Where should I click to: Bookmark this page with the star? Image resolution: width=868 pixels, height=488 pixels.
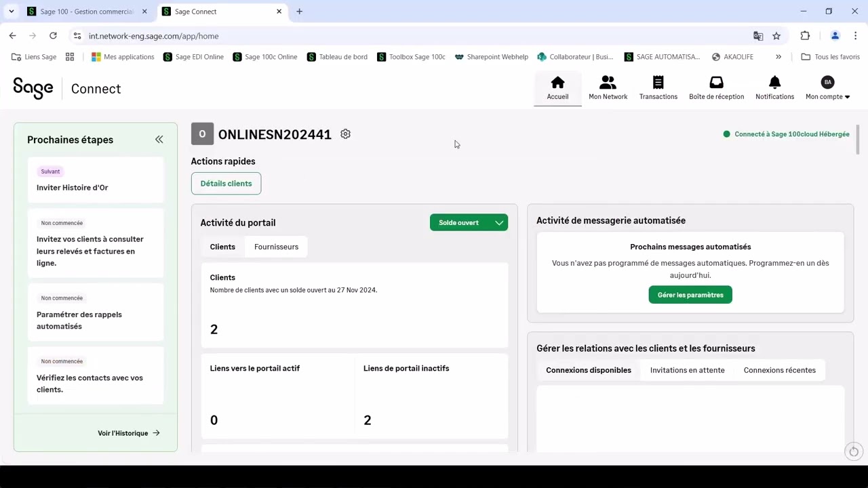776,36
